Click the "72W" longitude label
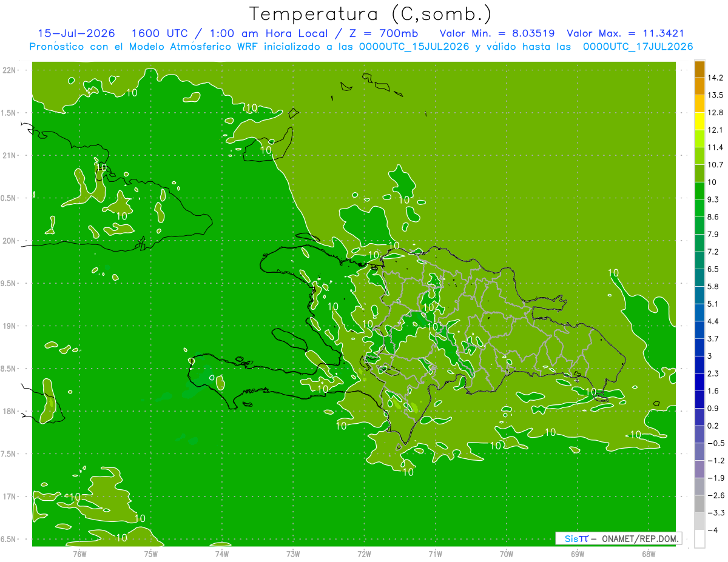The height and width of the screenshot is (562, 728). pyautogui.click(x=364, y=554)
